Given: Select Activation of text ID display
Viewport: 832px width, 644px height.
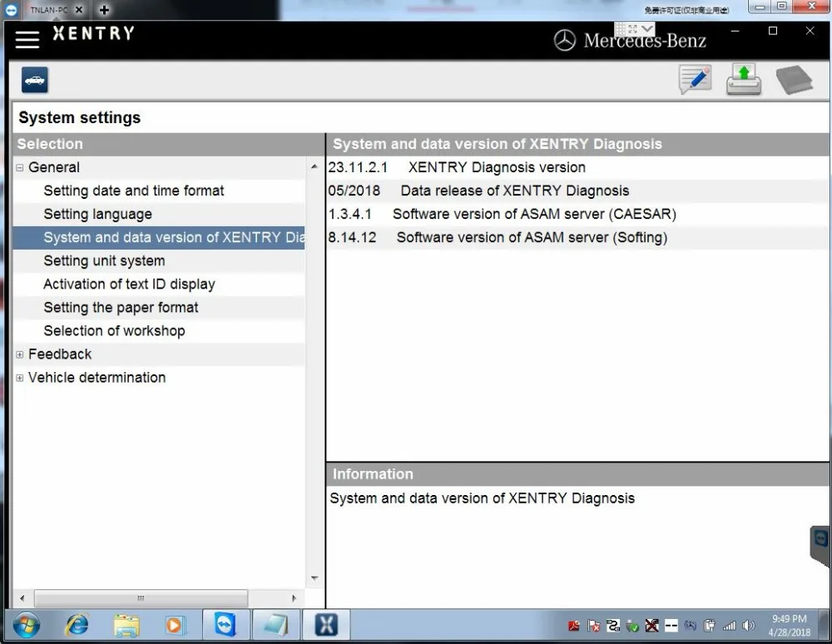Looking at the screenshot, I should 159,285.
